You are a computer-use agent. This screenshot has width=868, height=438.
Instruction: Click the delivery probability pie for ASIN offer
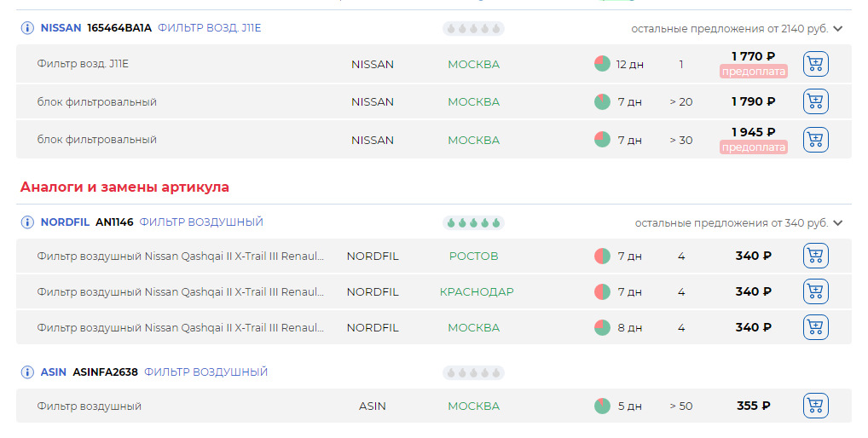tap(602, 406)
